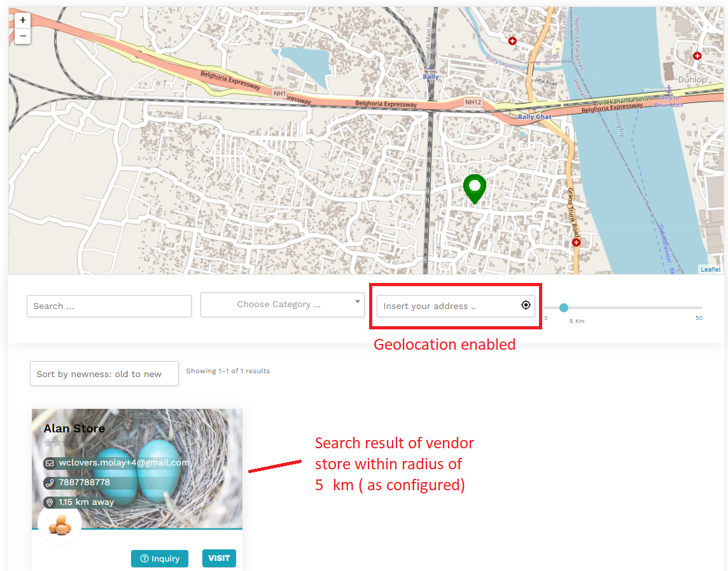The width and height of the screenshot is (728, 571).
Task: Click the red marker near Ballyjagachha
Action: 512,41
